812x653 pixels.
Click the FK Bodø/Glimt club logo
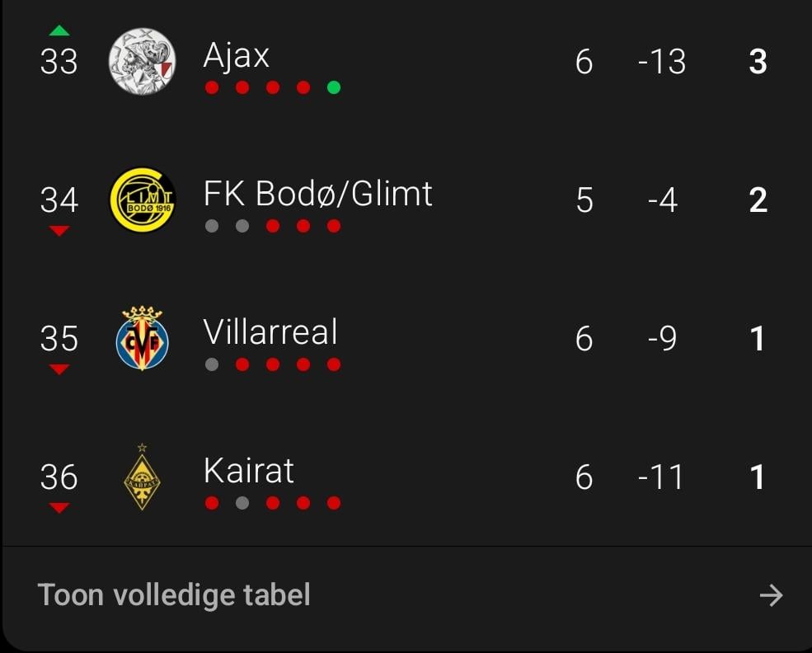143,200
